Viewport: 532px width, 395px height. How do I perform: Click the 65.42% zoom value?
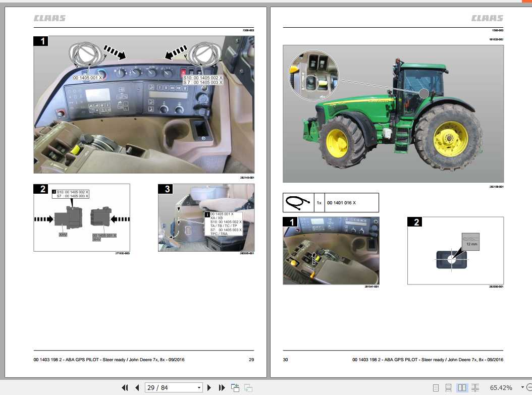coord(501,387)
